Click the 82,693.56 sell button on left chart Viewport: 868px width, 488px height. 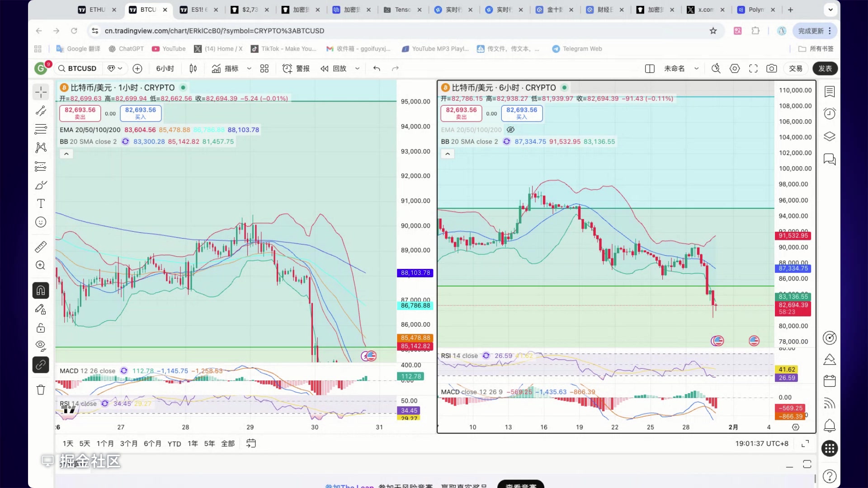tap(80, 113)
